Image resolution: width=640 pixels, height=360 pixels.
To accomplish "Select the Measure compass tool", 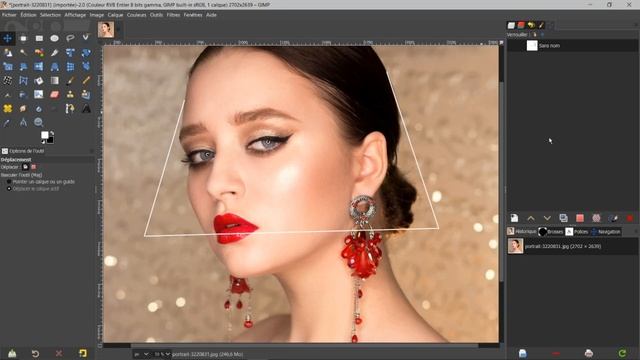I will 23,122.
